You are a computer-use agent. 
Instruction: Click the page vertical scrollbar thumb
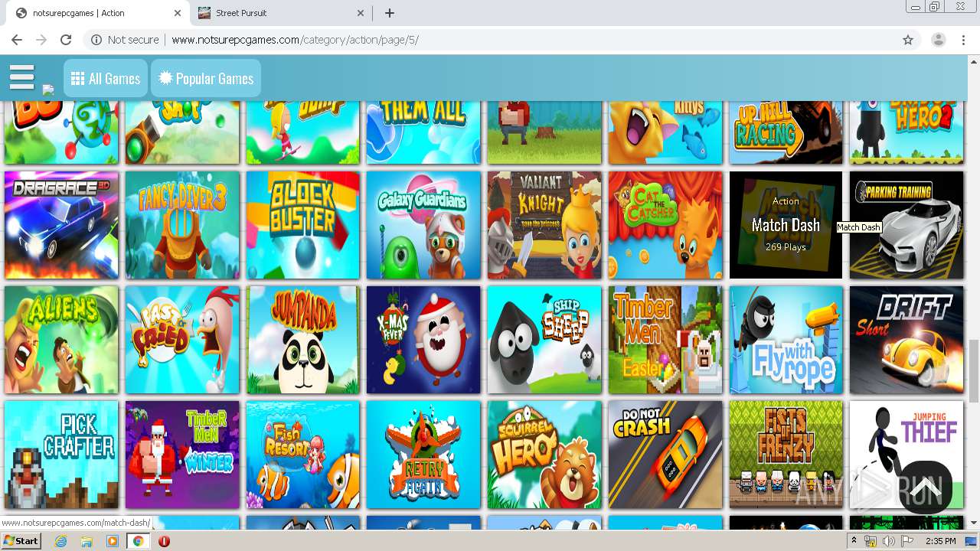click(974, 370)
